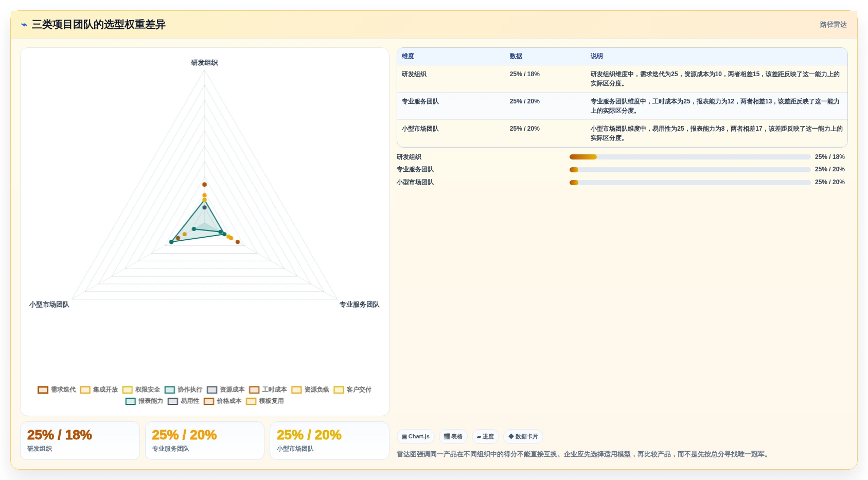Click the 模板复用 legend color box
The width and height of the screenshot is (868, 480).
(x=251, y=401)
